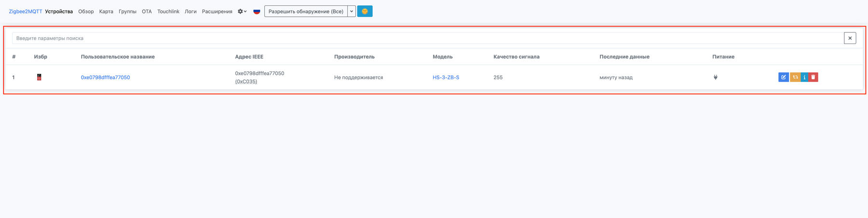Open the settings gear dropdown
868x218 pixels.
242,11
